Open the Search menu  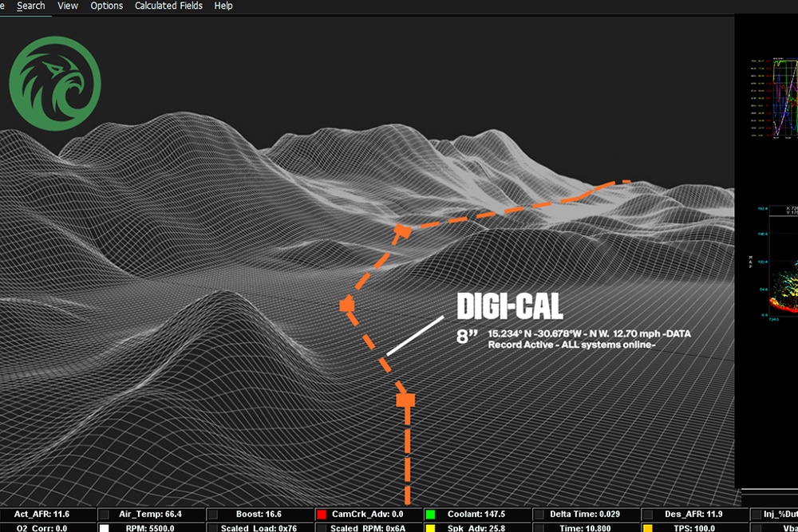(31, 6)
